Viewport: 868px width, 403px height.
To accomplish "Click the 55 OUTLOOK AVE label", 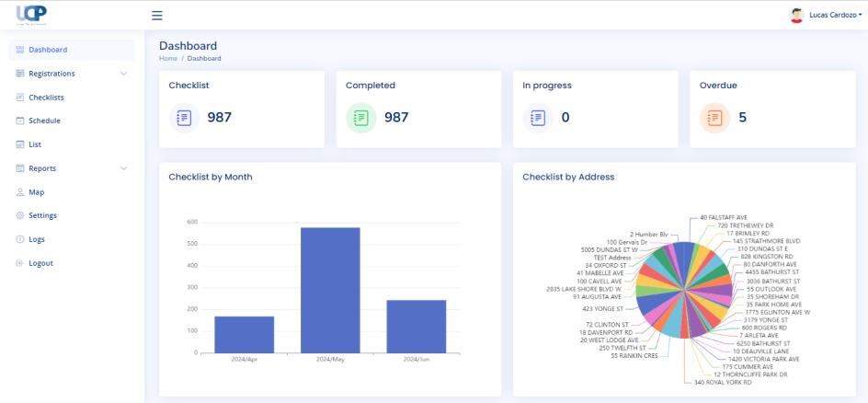I will pyautogui.click(x=771, y=289).
